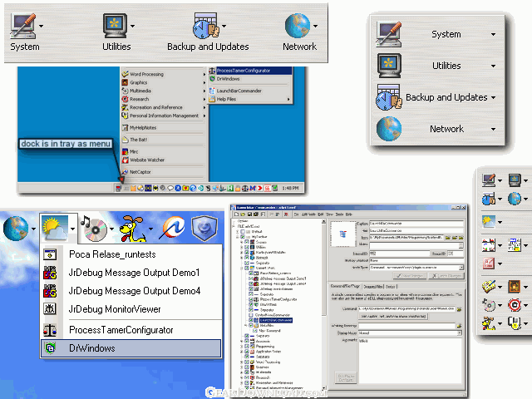Open the Network dropdown arrow in the vertical dock
532x399 pixels.
(x=493, y=129)
